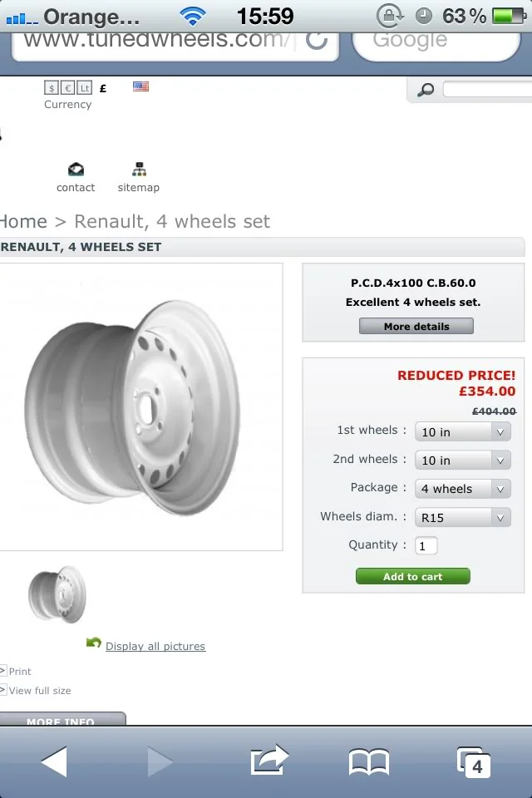Tap the Safari forward arrow
Viewport: 532px width, 798px height.
160,761
